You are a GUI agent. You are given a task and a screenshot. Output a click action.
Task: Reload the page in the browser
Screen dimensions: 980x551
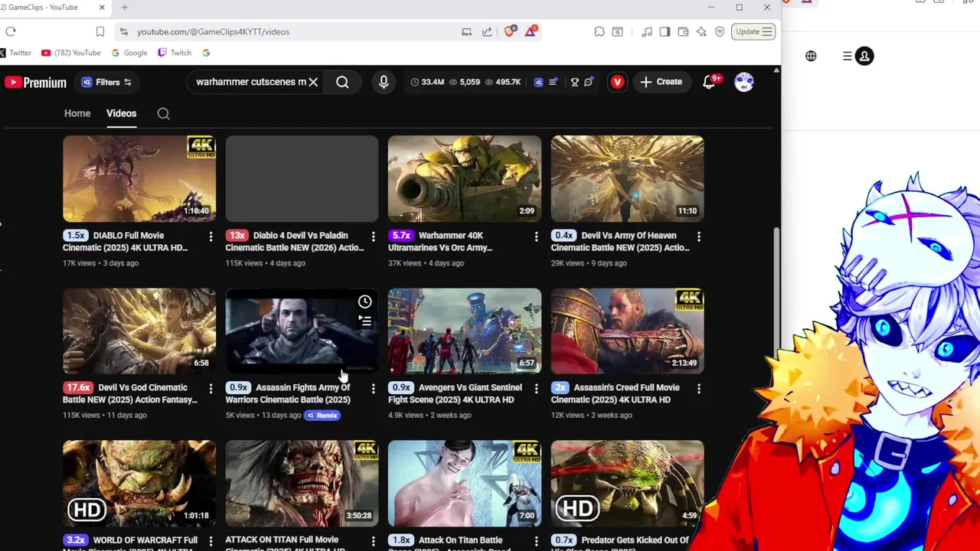point(11,31)
